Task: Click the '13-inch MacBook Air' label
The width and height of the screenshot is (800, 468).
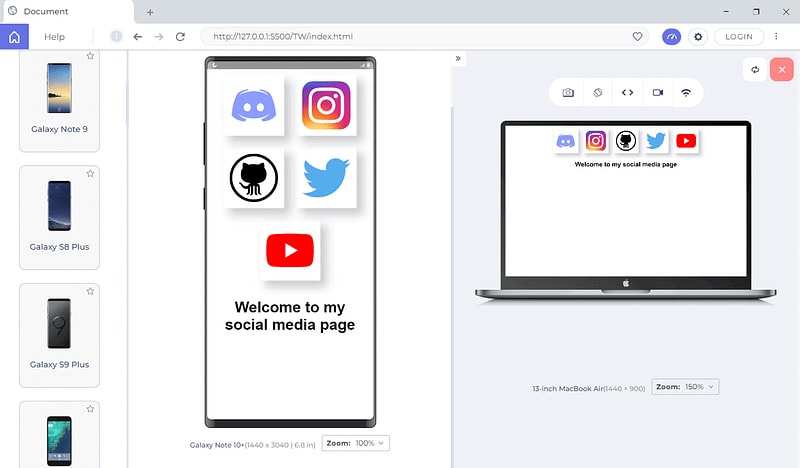Action: 567,388
